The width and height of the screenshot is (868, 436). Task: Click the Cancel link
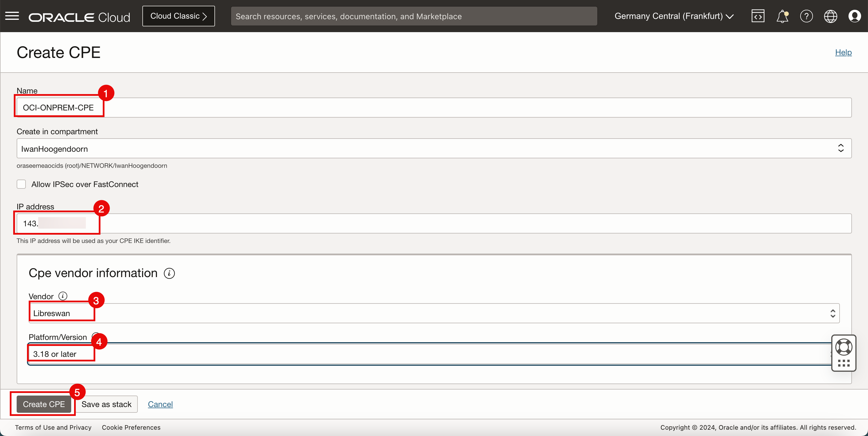(160, 404)
